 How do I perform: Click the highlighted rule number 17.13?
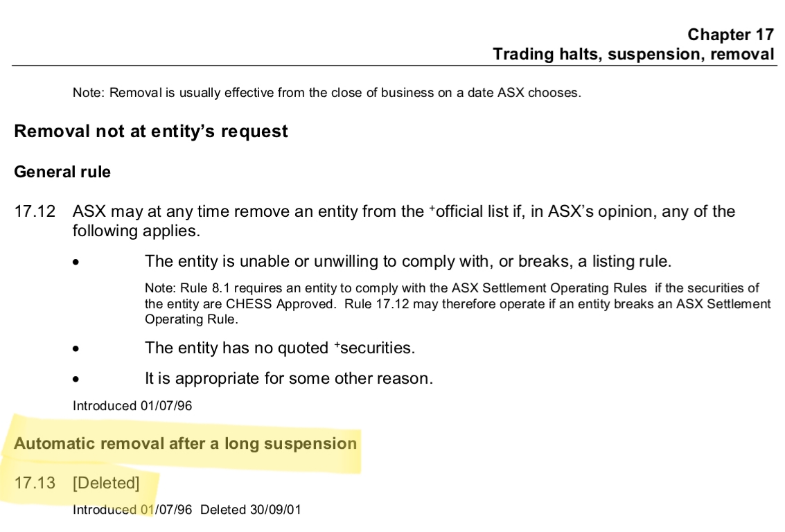coord(34,483)
